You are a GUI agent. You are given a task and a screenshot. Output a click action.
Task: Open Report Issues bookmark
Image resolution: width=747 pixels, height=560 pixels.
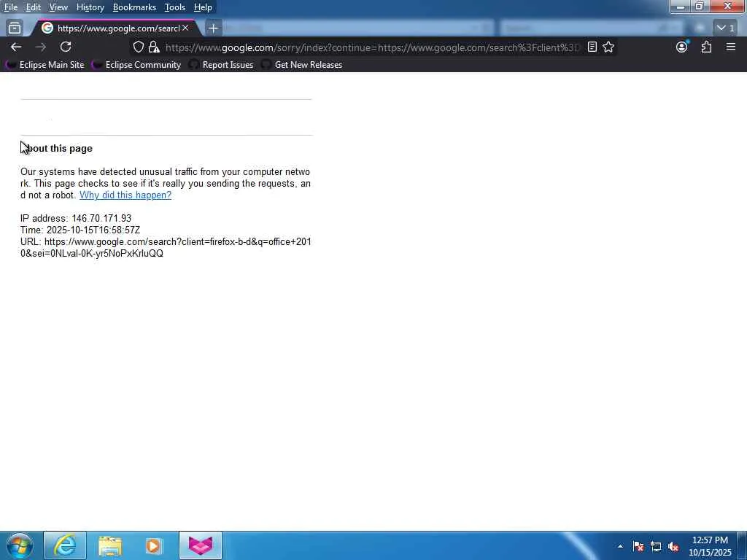pyautogui.click(x=222, y=65)
